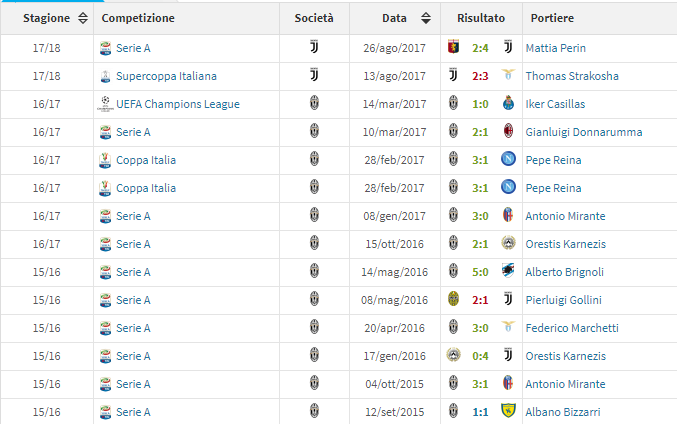Sort table by Data arrows
The width and height of the screenshot is (677, 424).
click(x=426, y=18)
